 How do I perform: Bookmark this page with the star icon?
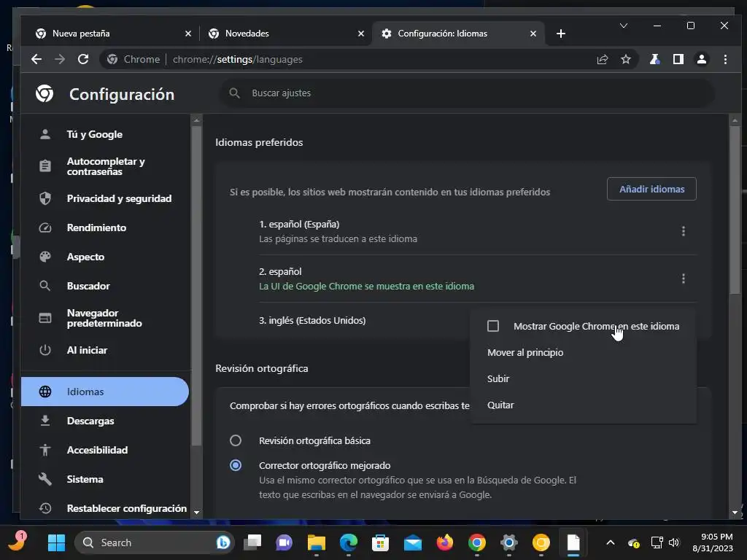coord(625,59)
